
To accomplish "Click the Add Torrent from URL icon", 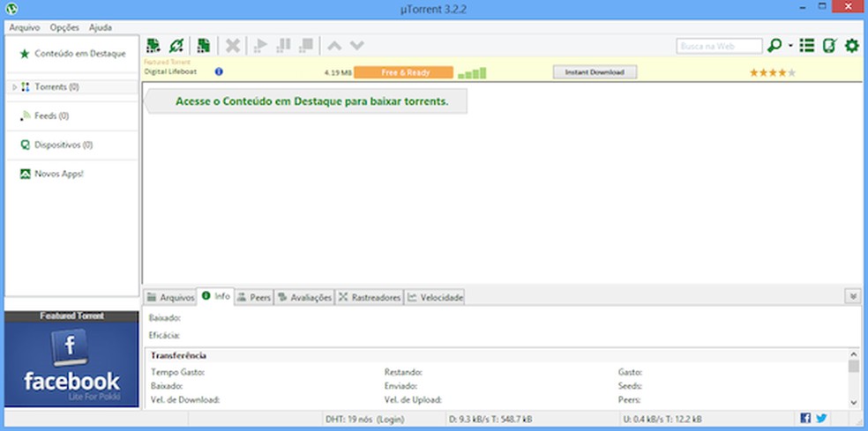I will [176, 45].
